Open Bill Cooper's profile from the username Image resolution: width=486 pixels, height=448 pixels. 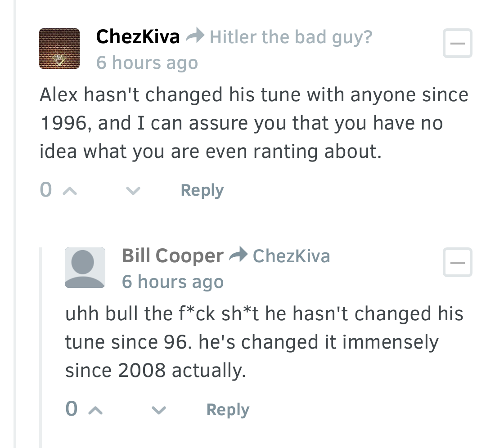click(173, 256)
